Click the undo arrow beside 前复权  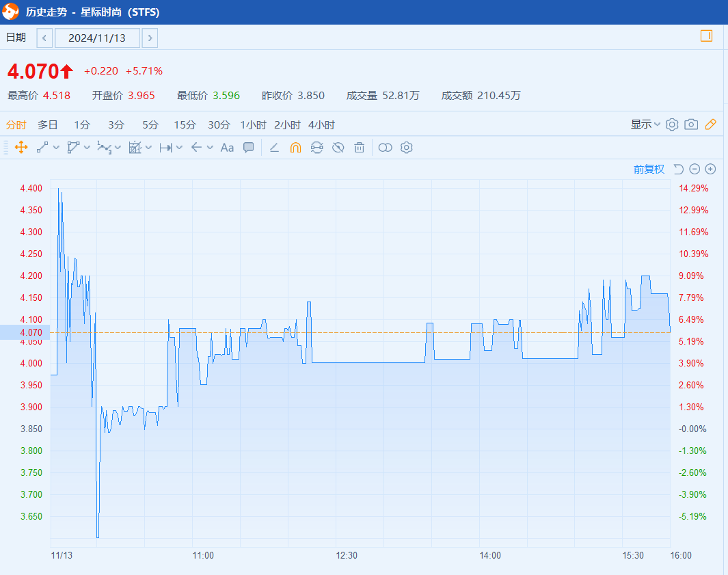pyautogui.click(x=678, y=170)
